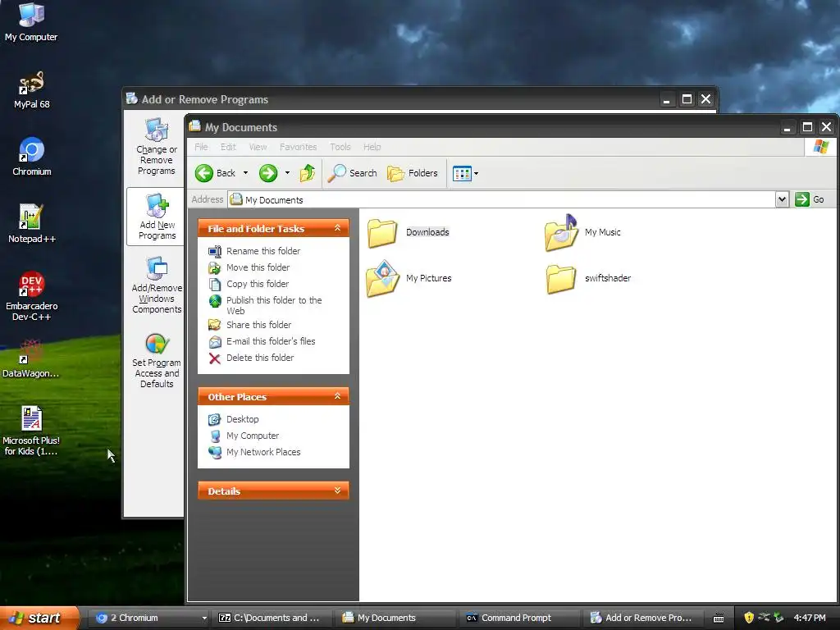Open My Computer desktop icon
The image size is (840, 630).
[31, 21]
